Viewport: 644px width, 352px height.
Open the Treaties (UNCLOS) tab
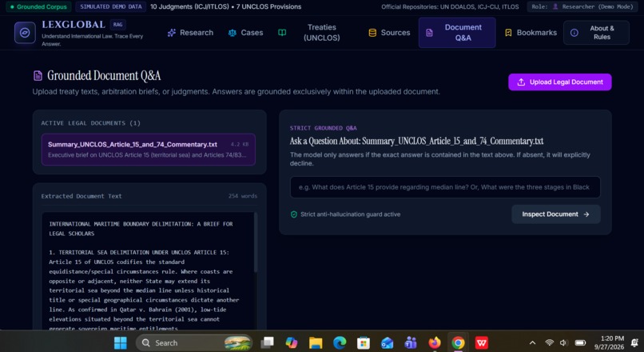[x=310, y=33]
